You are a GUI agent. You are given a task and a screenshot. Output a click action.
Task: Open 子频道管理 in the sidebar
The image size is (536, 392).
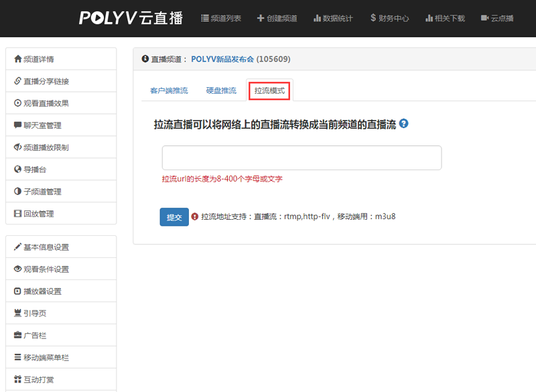pos(42,192)
